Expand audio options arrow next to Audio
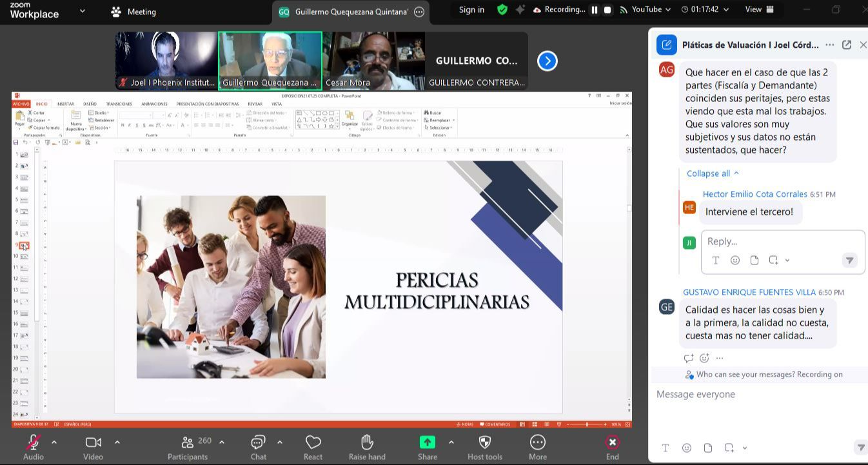This screenshot has width=868, height=465. 54,442
